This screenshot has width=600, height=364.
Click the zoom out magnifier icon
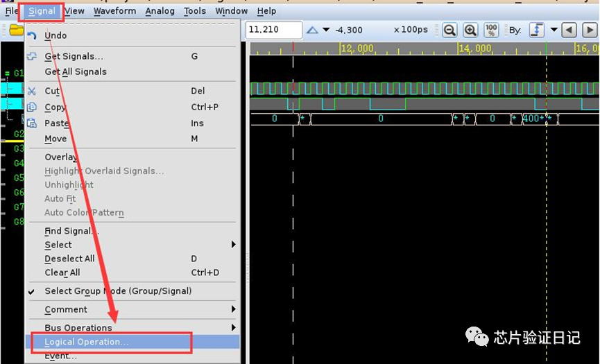point(449,30)
